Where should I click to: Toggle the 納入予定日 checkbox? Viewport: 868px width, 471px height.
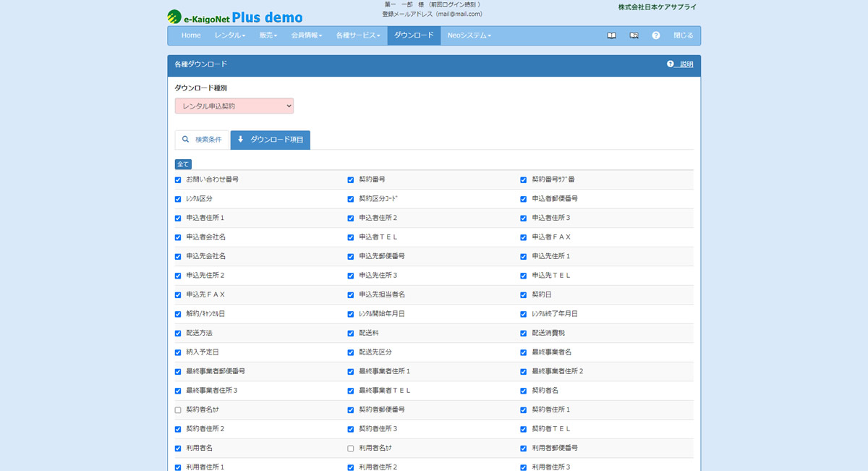pyautogui.click(x=178, y=353)
